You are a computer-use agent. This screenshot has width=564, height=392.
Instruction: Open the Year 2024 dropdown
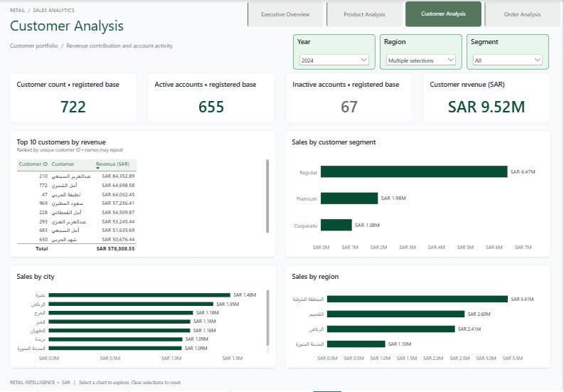tap(334, 60)
